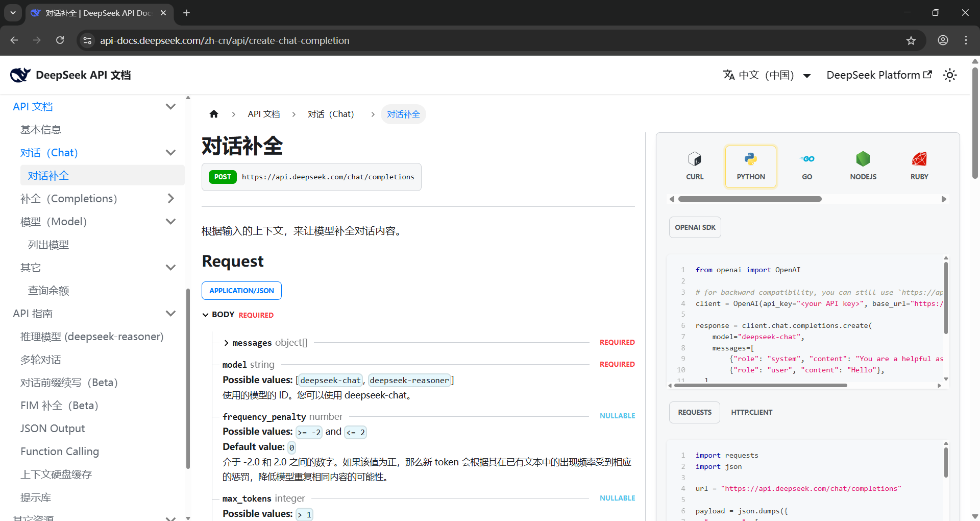
Task: Select the NodeJS language tab
Action: pyautogui.click(x=863, y=167)
